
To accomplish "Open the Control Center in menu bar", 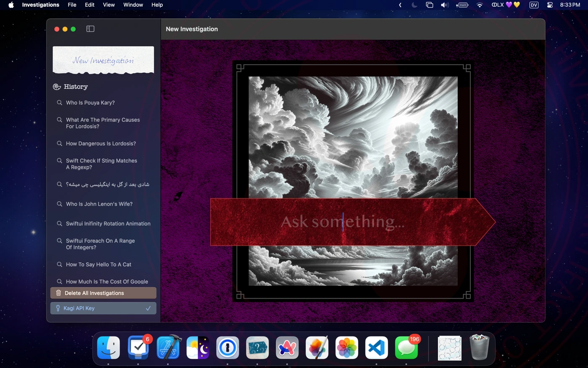I will 550,5.
